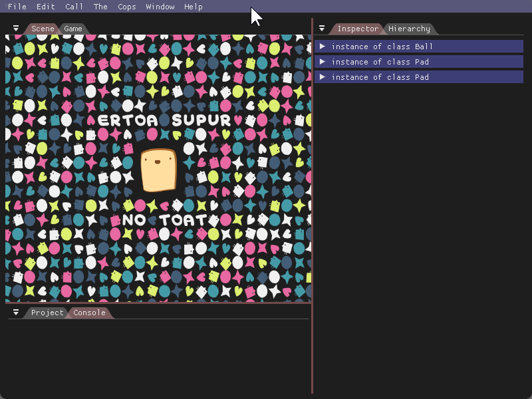
Task: Select the Inspector tab
Action: (358, 29)
